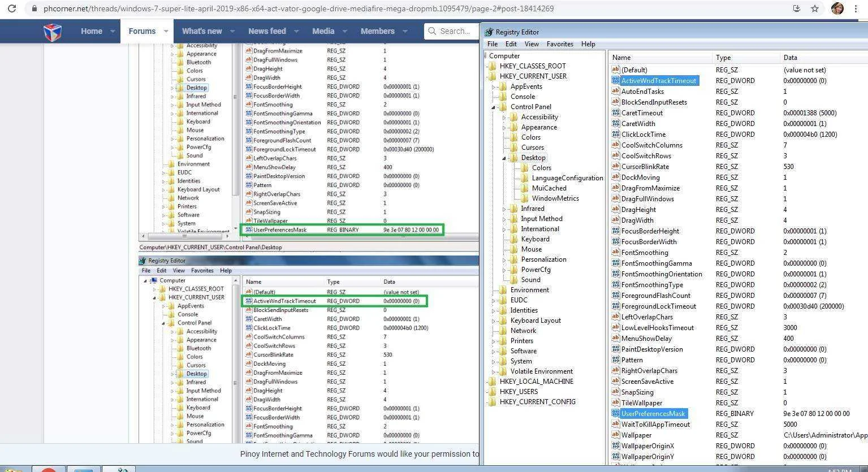Bookmark this page with the star icon
This screenshot has height=472, width=868.
815,8
